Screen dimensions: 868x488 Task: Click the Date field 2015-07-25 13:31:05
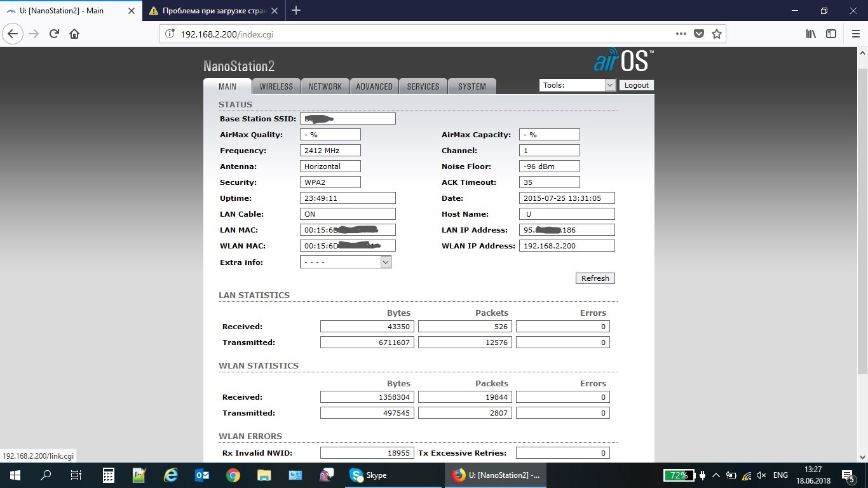[567, 198]
